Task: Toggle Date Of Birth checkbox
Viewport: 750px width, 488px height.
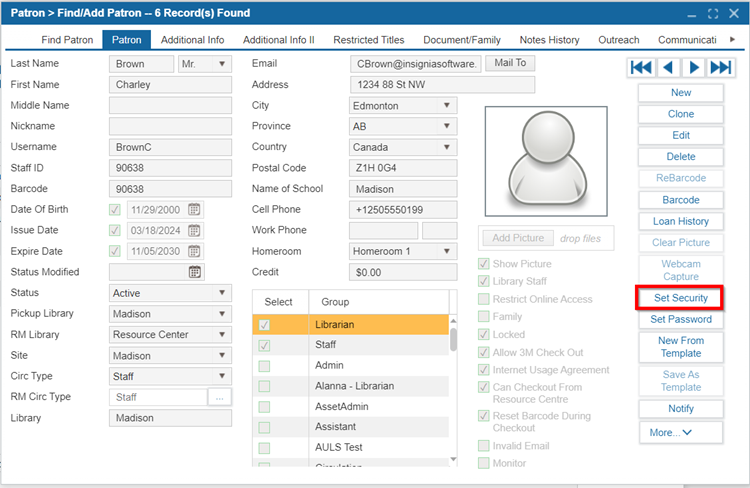Action: (115, 210)
